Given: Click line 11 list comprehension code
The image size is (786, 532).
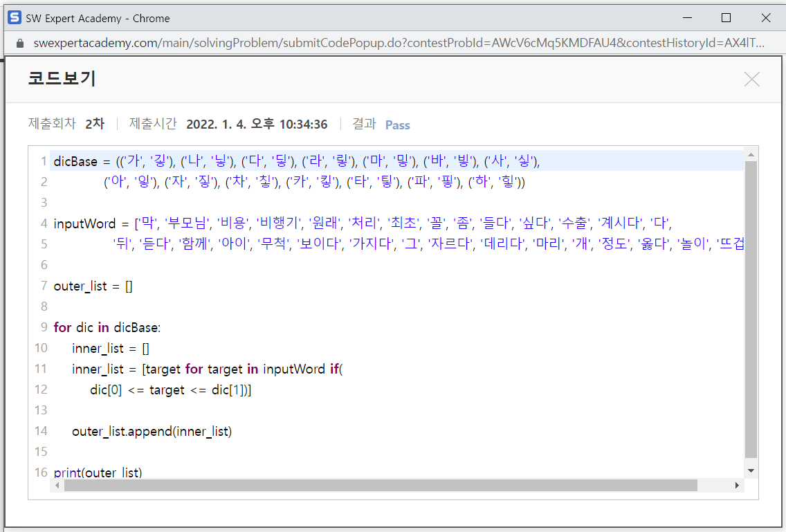Looking at the screenshot, I should click(207, 369).
